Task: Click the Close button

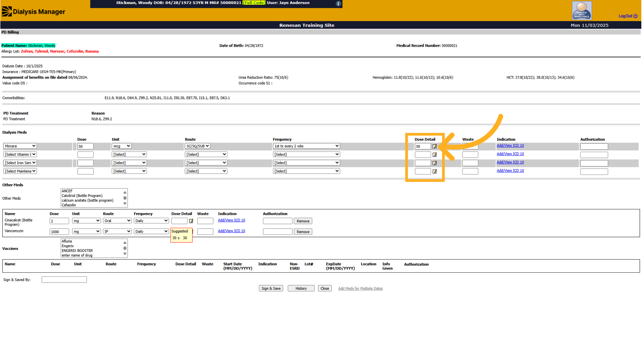Action: 325,288
